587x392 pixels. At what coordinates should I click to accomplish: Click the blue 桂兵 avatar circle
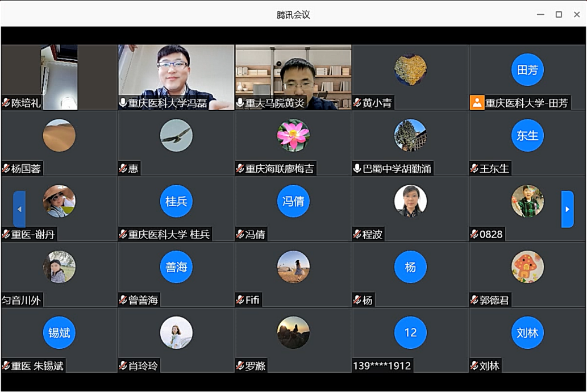point(176,201)
